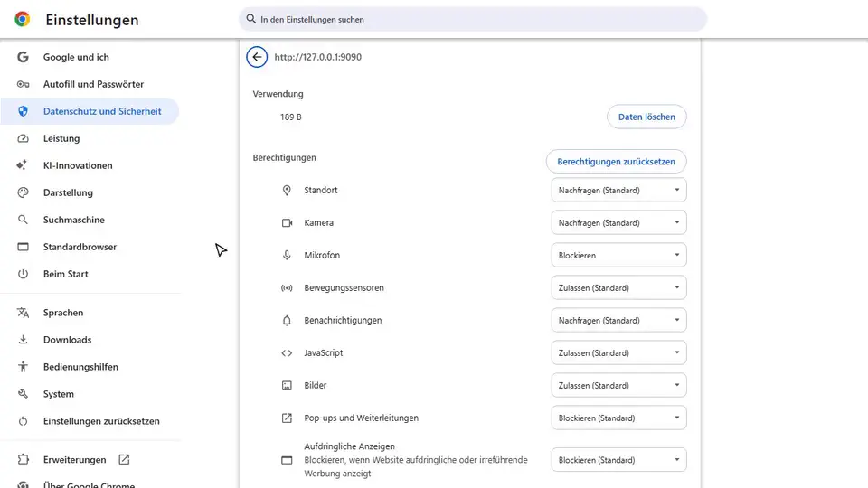Viewport: 868px width, 488px height.
Task: Select Datenschutz und Sicherheit section
Action: tap(90, 111)
